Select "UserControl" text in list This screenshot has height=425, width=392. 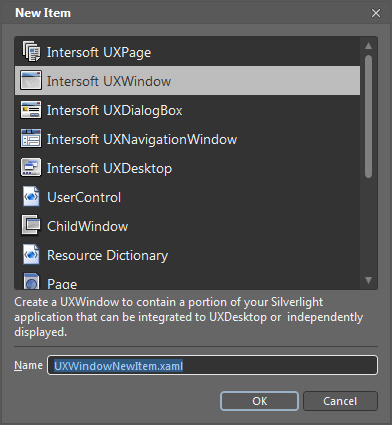click(84, 197)
